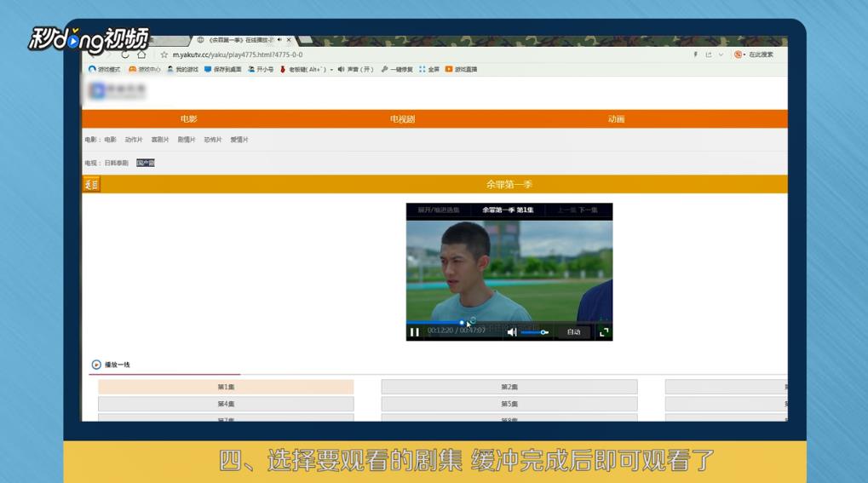
Task: Open the 电视剧 main navigation tab
Action: (402, 119)
